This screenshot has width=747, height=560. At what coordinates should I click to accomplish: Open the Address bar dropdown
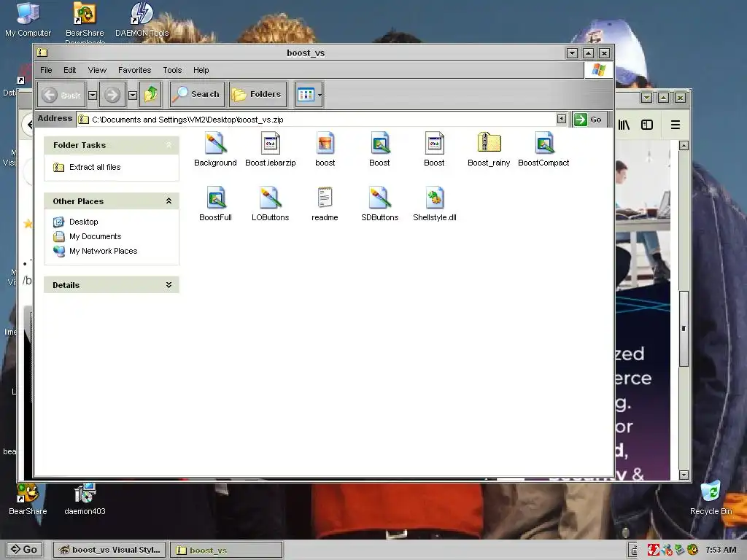pos(562,119)
